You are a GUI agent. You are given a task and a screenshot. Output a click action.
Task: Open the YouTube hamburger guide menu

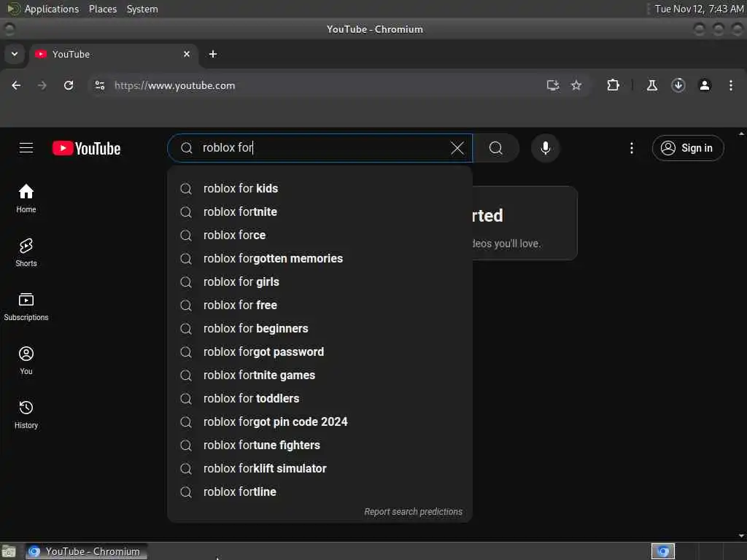click(x=26, y=148)
